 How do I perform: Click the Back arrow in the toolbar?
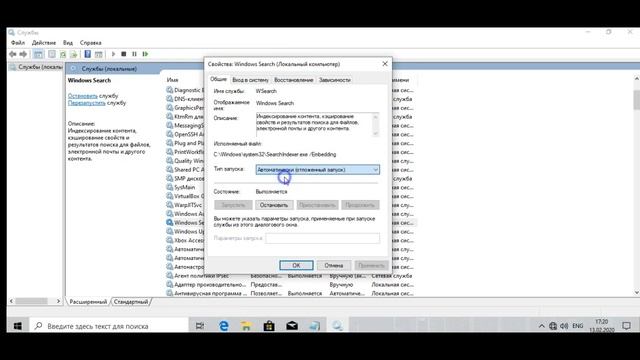pyautogui.click(x=13, y=54)
